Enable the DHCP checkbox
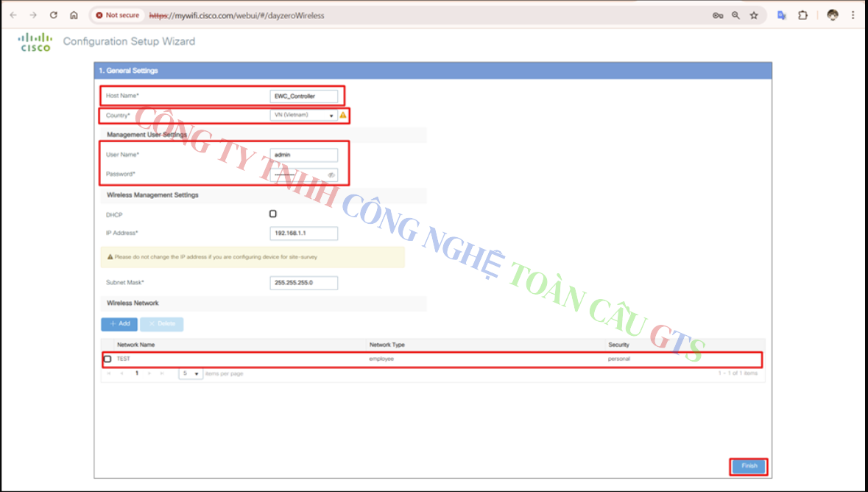Image resolution: width=868 pixels, height=492 pixels. click(273, 214)
